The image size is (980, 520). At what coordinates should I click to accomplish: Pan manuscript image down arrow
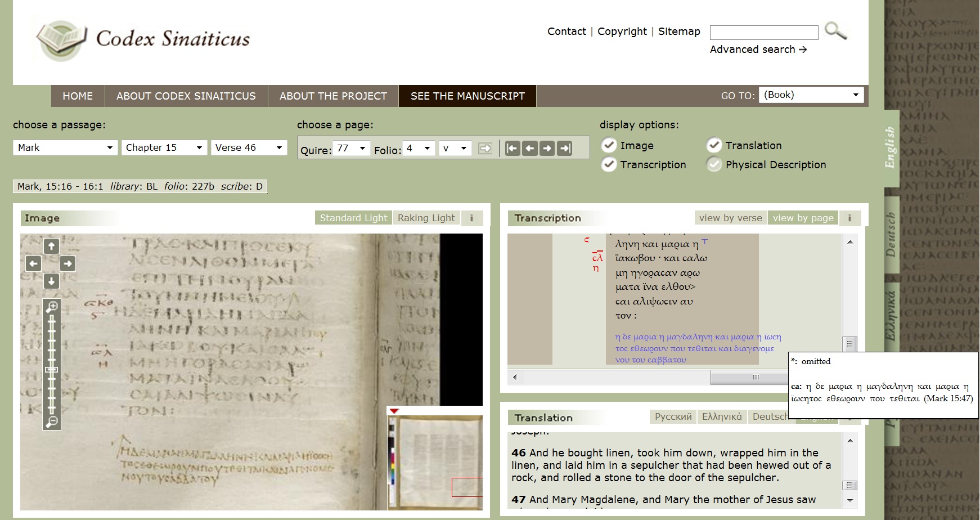tap(51, 281)
